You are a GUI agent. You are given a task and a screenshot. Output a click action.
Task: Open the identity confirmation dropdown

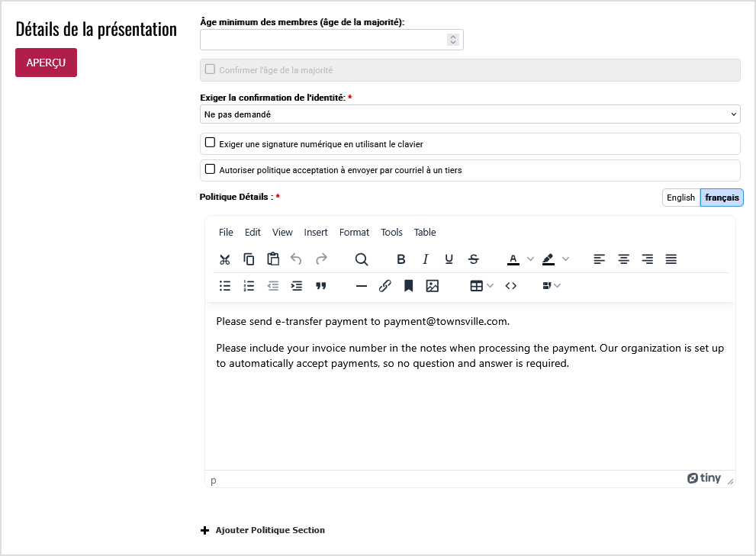[470, 114]
